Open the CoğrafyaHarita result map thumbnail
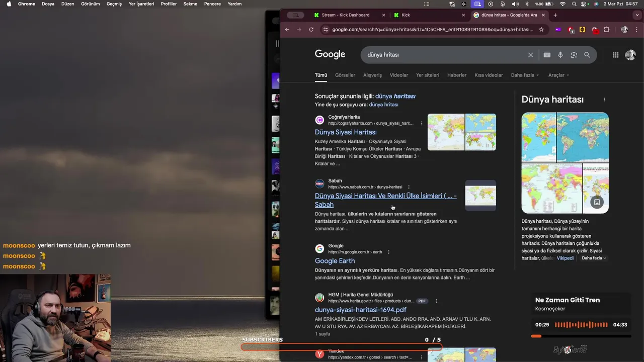Screen dimensions: 644x362 coord(462,132)
